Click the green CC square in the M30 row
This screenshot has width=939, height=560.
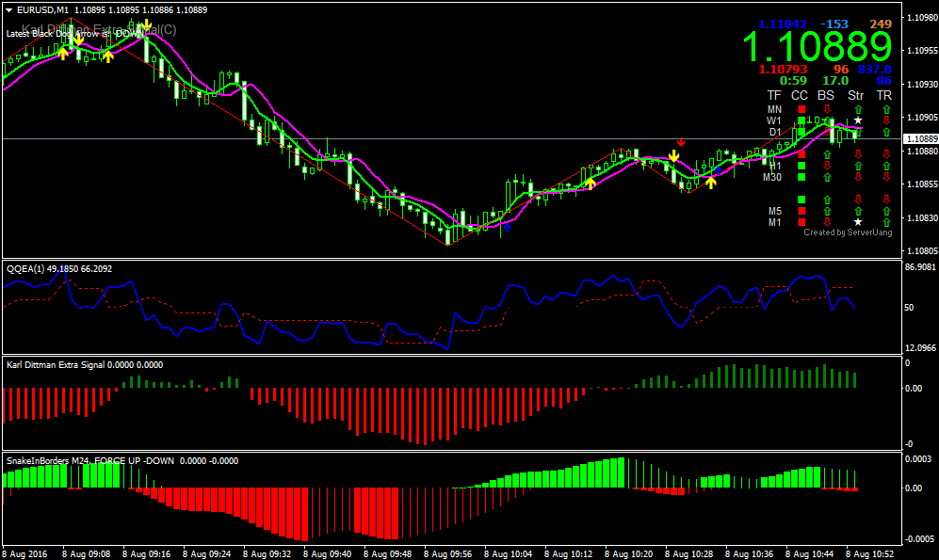point(801,177)
